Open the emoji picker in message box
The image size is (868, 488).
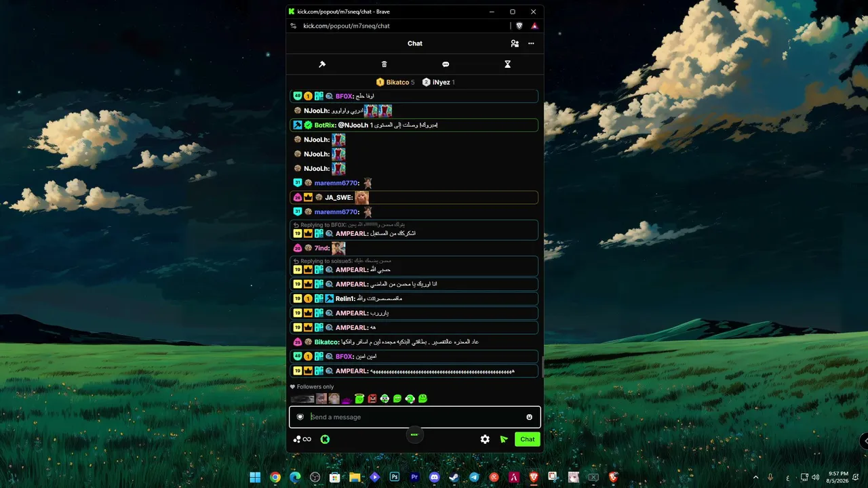(530, 417)
